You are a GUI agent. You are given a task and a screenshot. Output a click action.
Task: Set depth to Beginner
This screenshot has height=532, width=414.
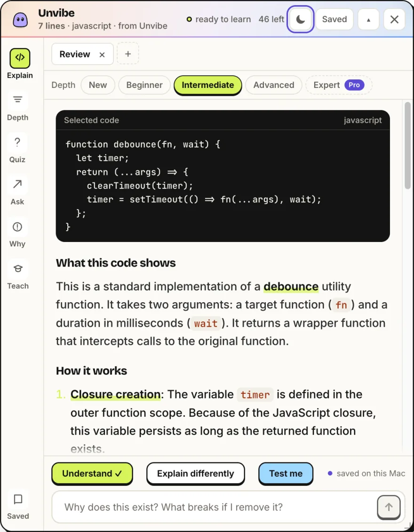[x=144, y=85]
